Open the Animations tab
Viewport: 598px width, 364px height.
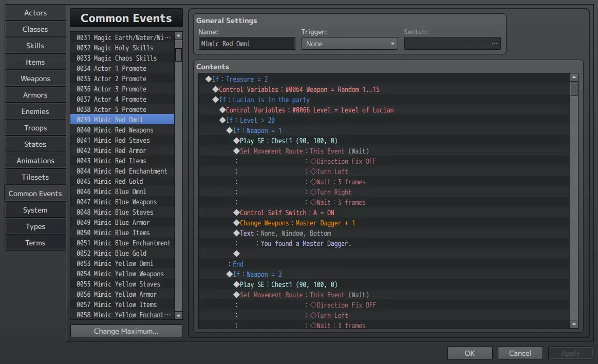click(x=35, y=161)
